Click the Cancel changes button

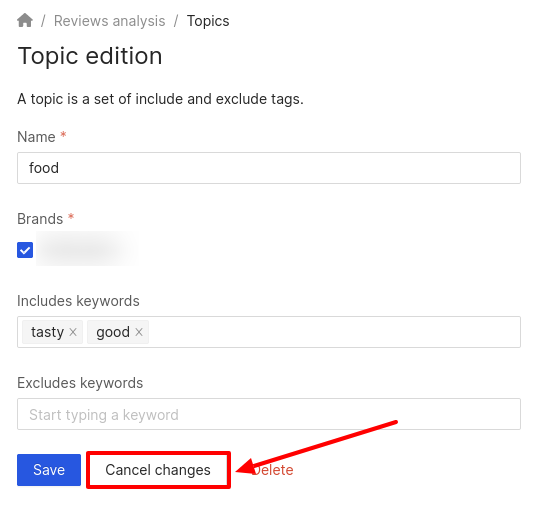coord(158,470)
